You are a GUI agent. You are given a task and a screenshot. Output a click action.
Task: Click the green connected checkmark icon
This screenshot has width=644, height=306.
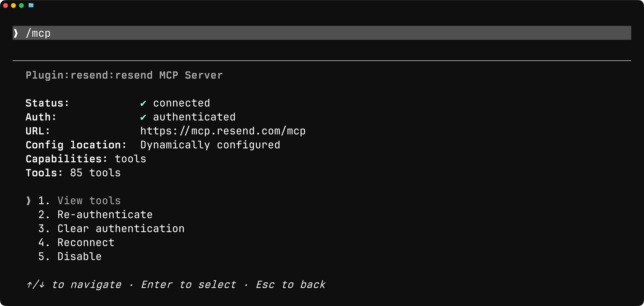(x=143, y=103)
